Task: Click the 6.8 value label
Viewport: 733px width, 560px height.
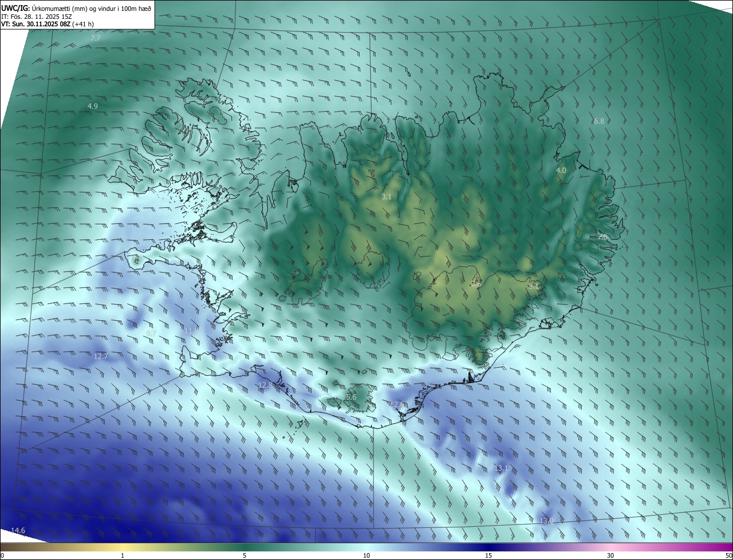Action: (599, 121)
